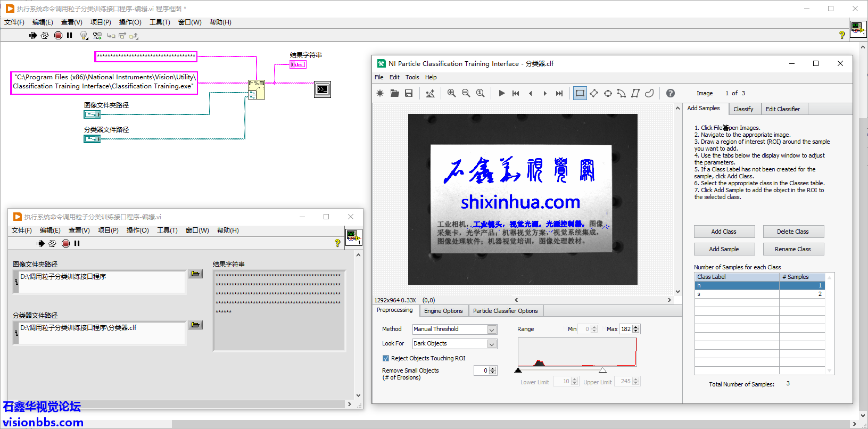Click the Rename Class button
Viewport: 868px width, 429px height.
[793, 249]
